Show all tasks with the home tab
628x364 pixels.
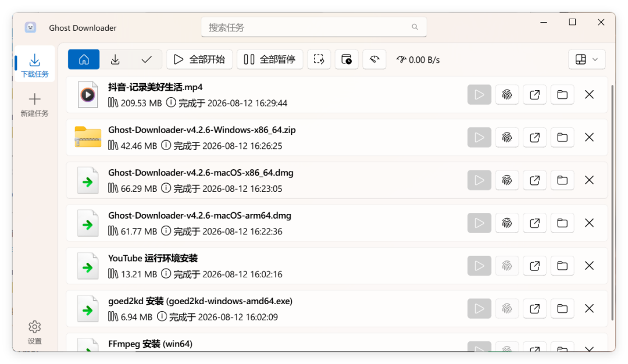pos(84,60)
